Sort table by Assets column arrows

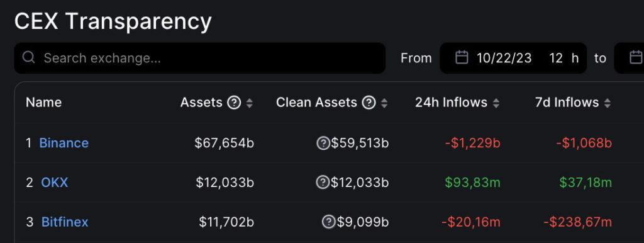[x=249, y=103]
